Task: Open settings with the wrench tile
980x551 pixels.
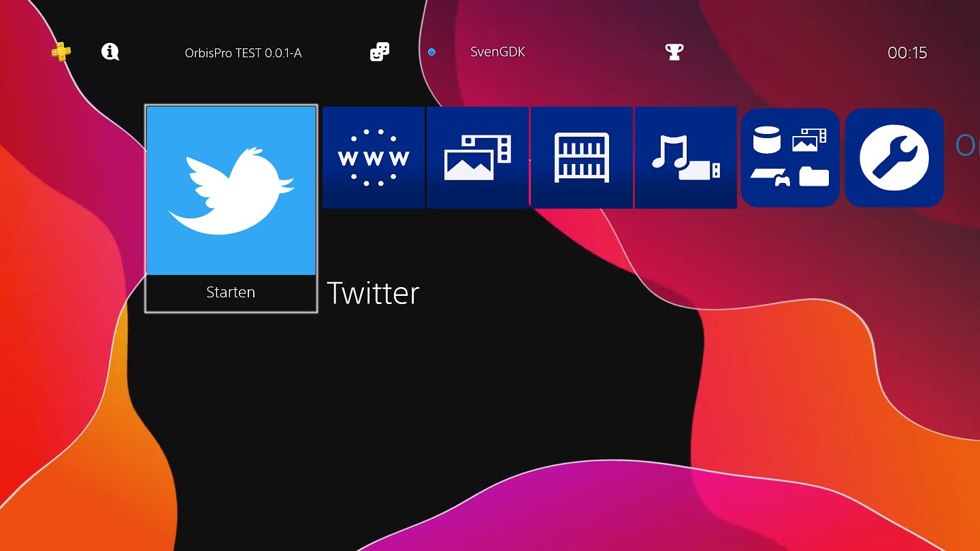Action: click(x=894, y=158)
